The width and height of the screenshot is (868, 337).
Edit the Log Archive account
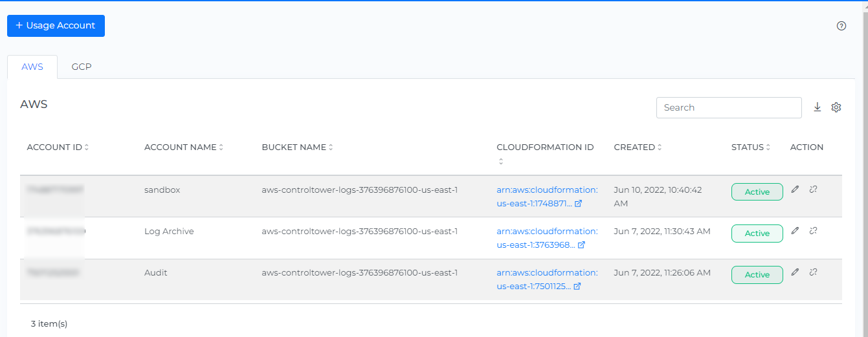point(796,231)
